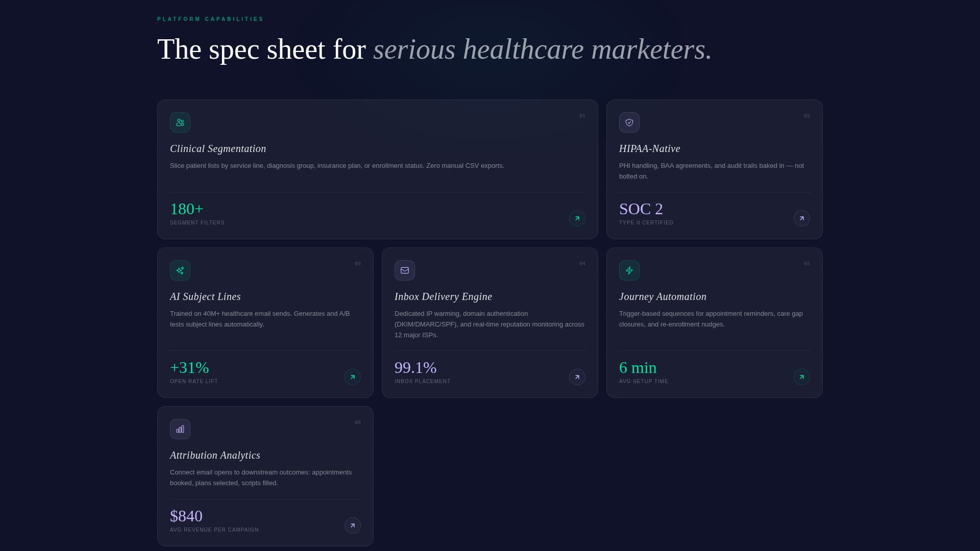Viewport: 980px width, 551px height.
Task: Click the HIPAA-Native shield icon
Action: pyautogui.click(x=629, y=122)
